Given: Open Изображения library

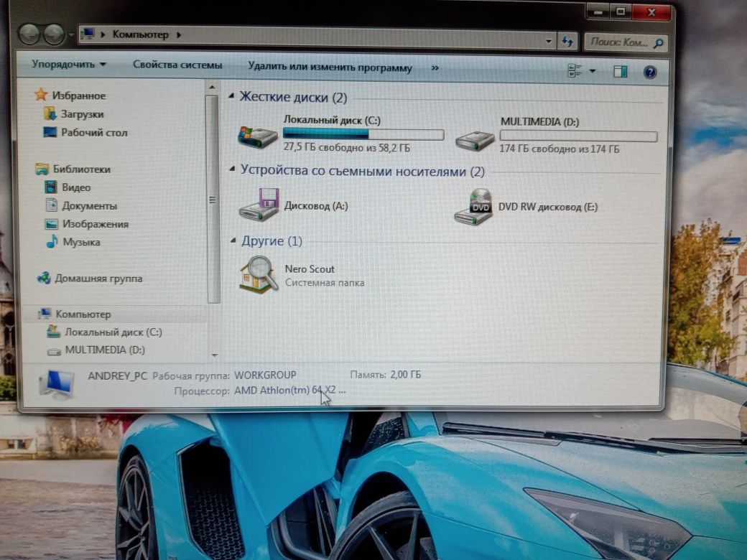Looking at the screenshot, I should [x=96, y=224].
